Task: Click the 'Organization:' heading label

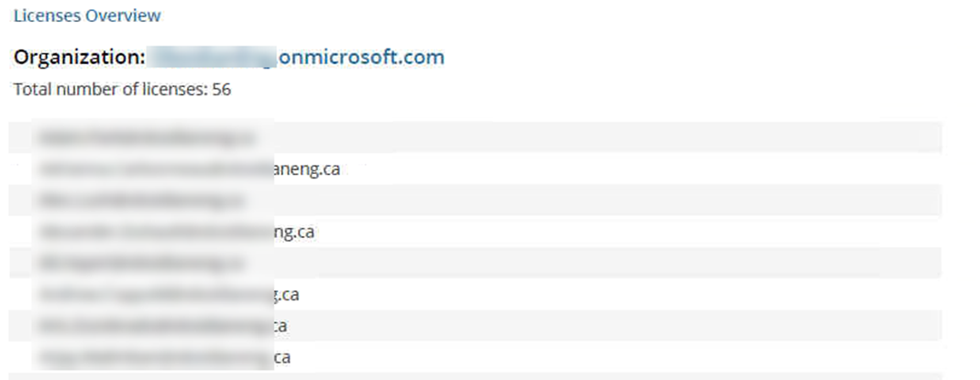Action: 80,58
